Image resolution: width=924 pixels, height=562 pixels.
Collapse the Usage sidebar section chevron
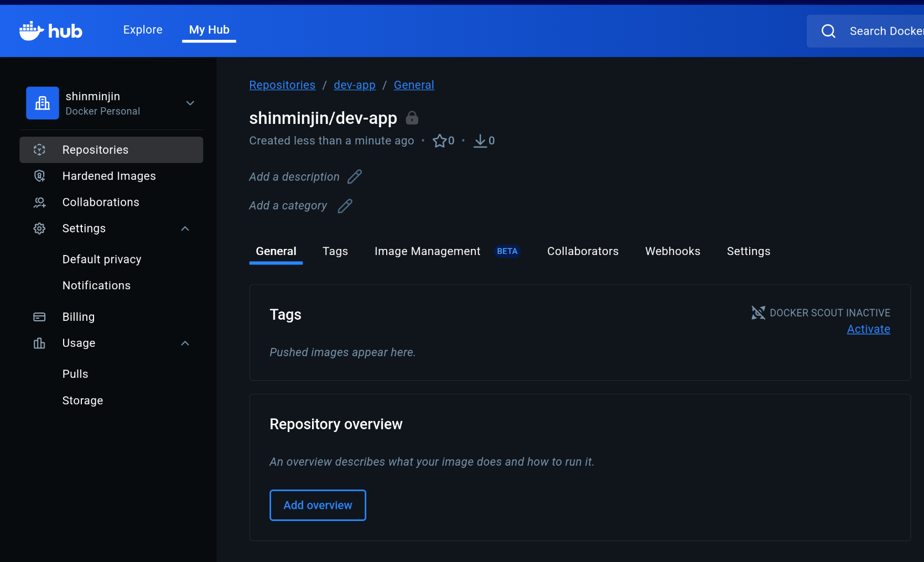[x=185, y=344]
